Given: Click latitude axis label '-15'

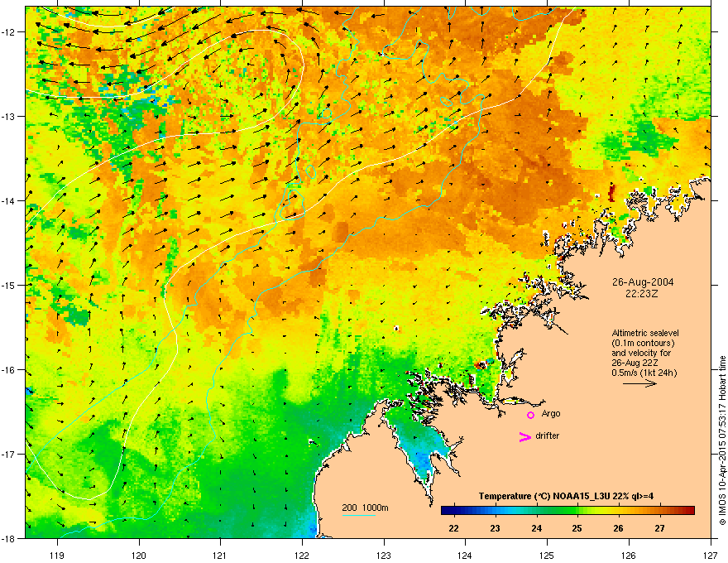Looking at the screenshot, I should coord(8,285).
